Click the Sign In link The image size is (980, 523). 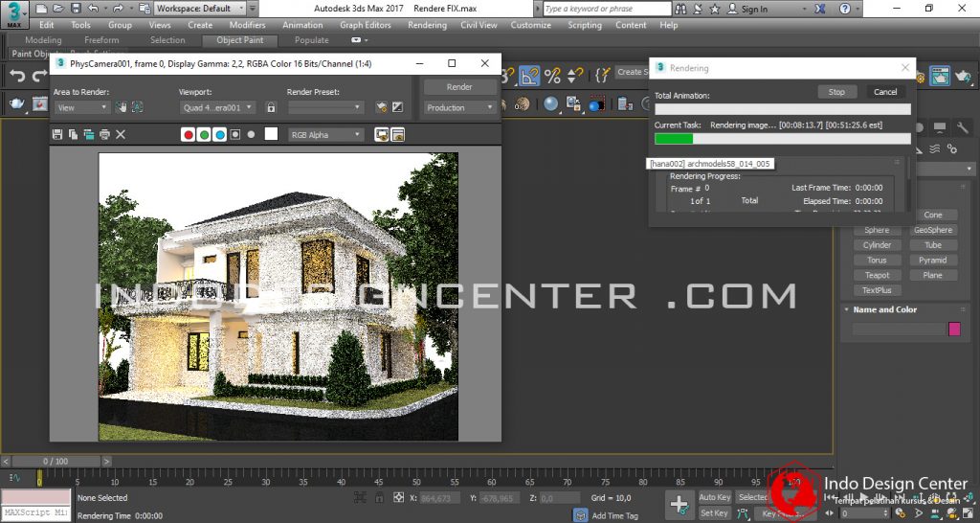(754, 9)
